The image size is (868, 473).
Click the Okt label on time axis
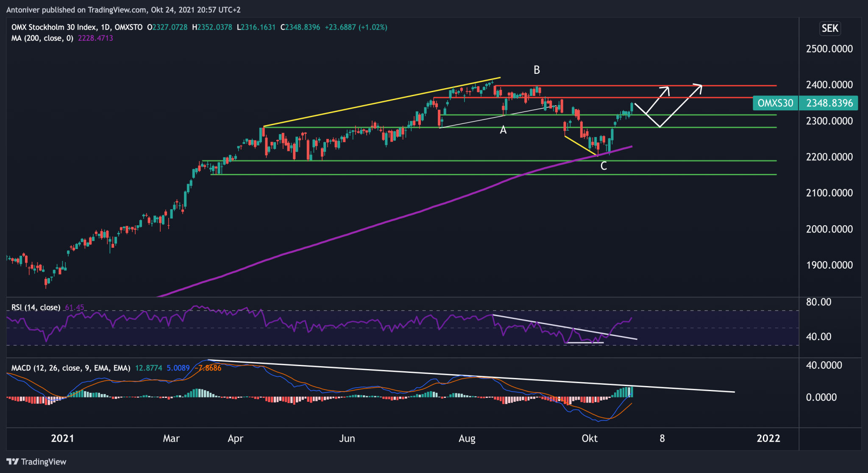(589, 438)
